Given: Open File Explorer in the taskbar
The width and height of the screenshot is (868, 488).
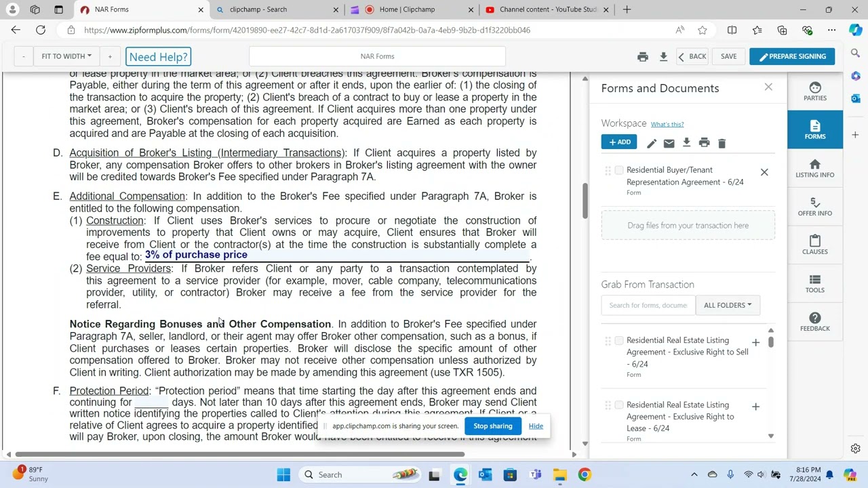Looking at the screenshot, I should (x=559, y=474).
